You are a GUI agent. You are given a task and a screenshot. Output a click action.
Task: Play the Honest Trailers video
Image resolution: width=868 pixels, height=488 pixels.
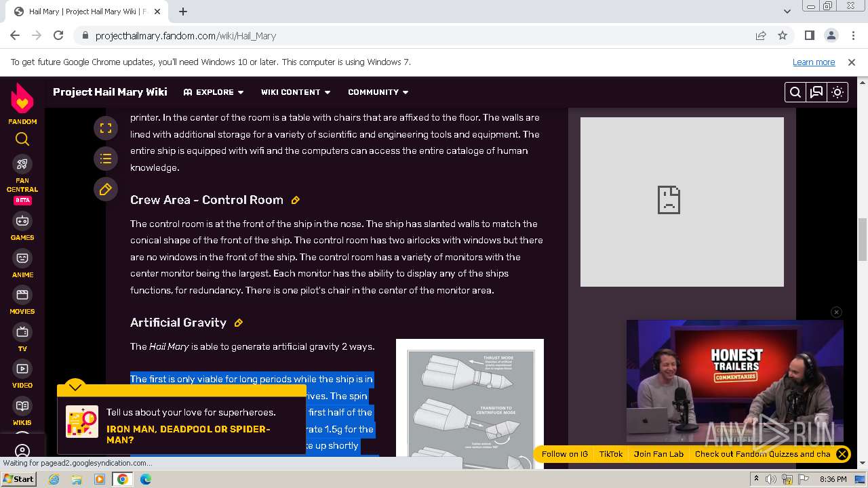pos(735,381)
